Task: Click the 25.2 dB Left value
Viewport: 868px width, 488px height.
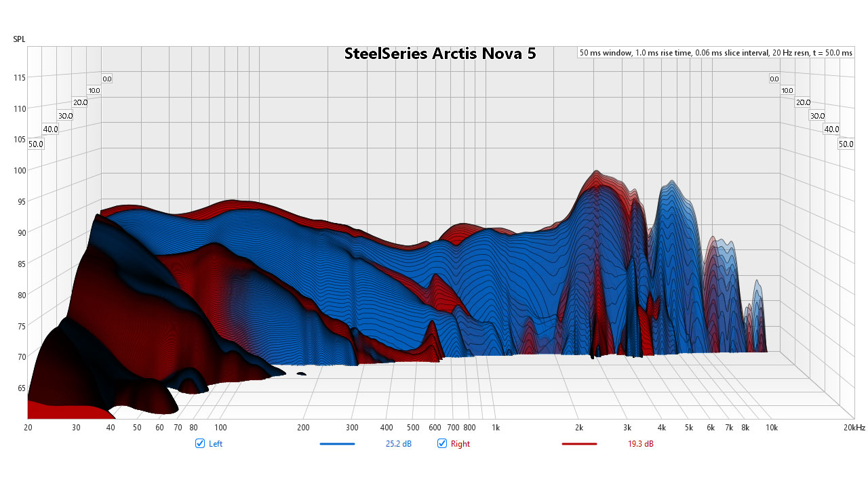Action: pyautogui.click(x=399, y=444)
